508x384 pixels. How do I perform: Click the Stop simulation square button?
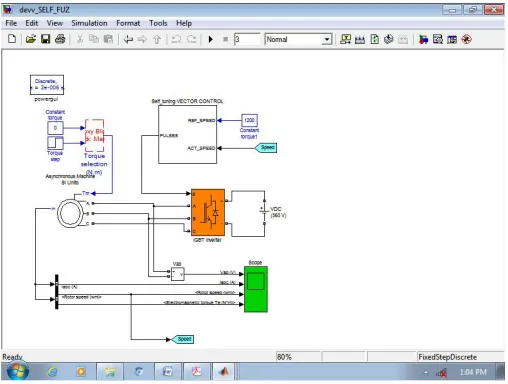click(x=226, y=39)
